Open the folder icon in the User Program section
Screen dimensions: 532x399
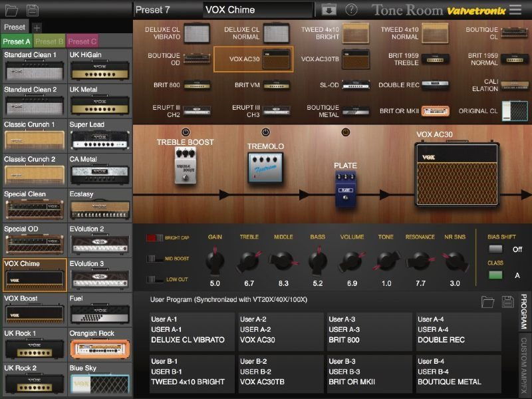[x=488, y=301]
